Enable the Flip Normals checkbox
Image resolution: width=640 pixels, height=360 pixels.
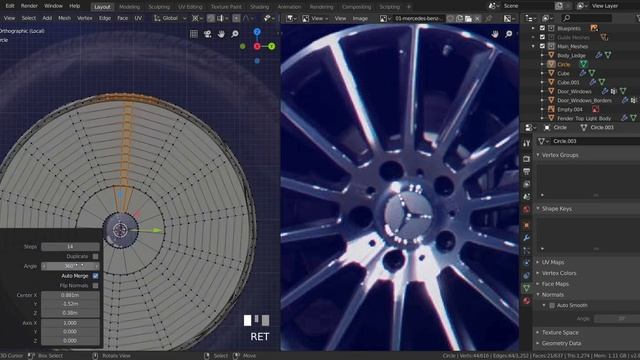(95, 286)
